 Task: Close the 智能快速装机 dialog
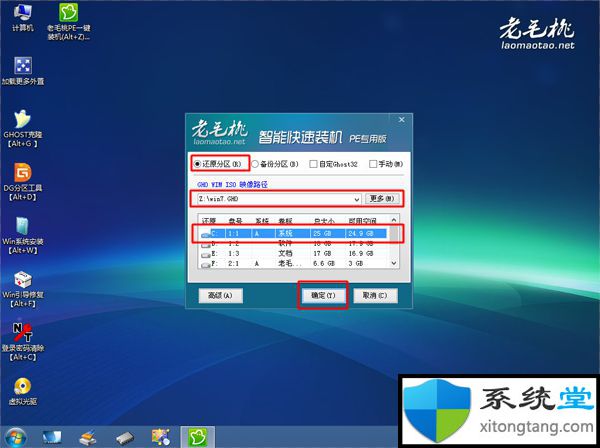click(x=401, y=120)
